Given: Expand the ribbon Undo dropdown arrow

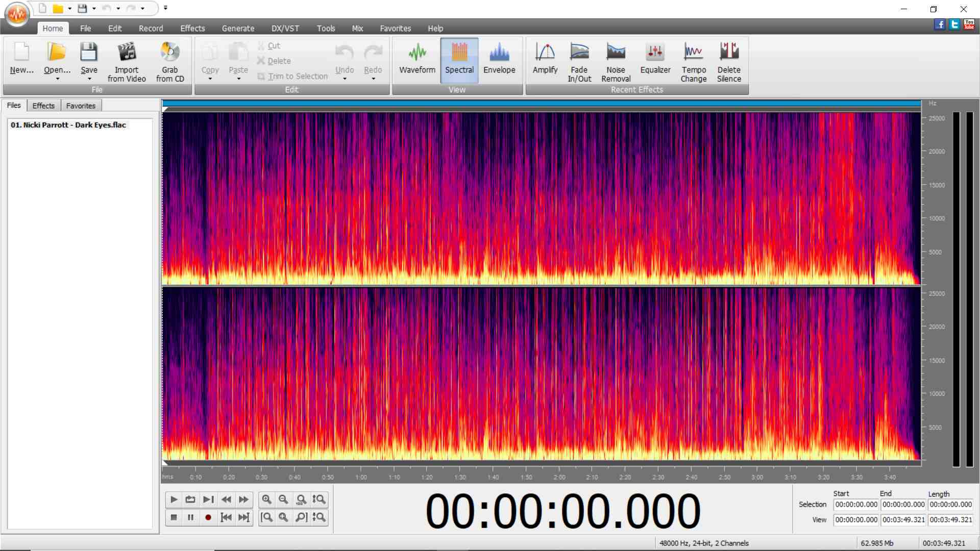Looking at the screenshot, I should (345, 79).
